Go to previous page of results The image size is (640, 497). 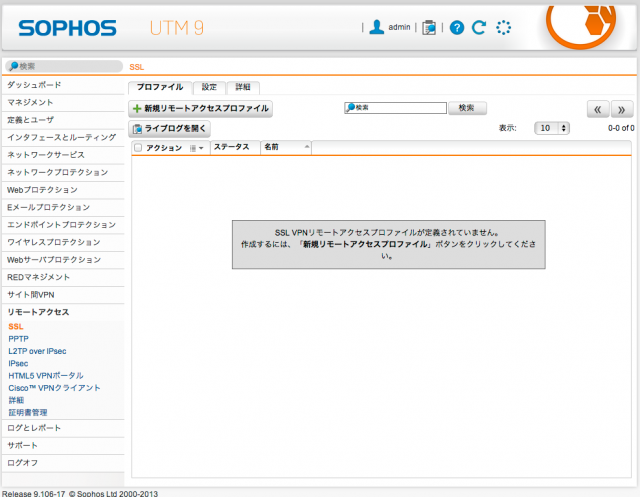tap(597, 109)
